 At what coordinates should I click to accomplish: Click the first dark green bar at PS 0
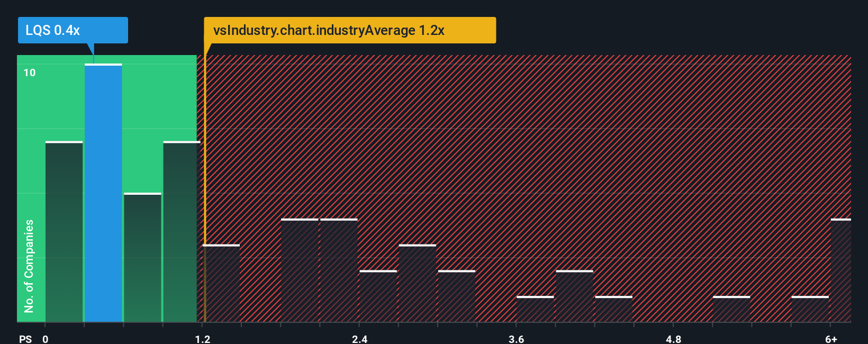click(64, 232)
